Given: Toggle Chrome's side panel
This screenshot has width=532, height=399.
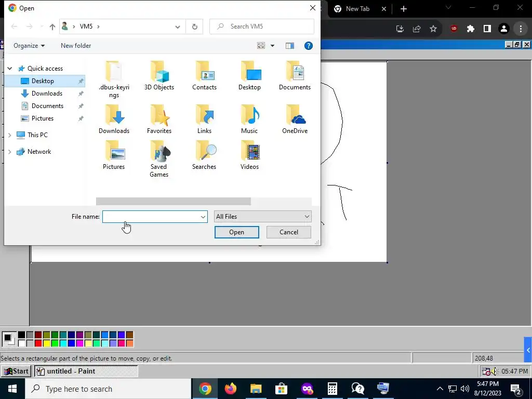Looking at the screenshot, I should pyautogui.click(x=487, y=29).
